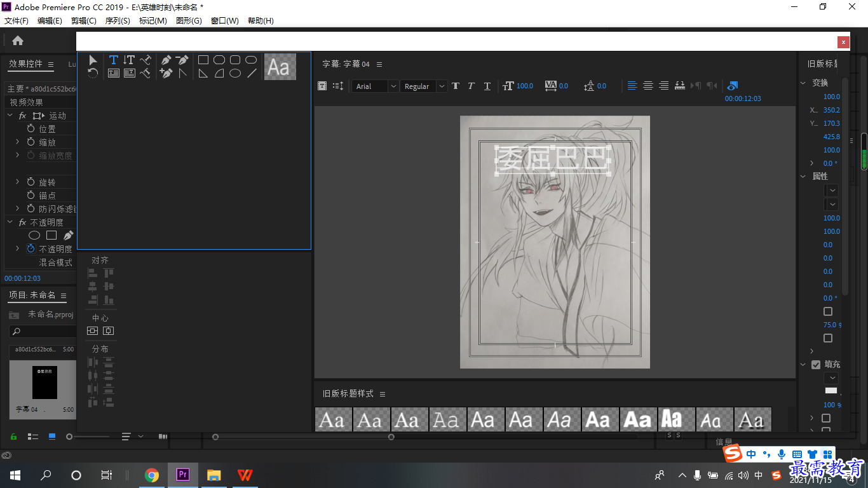The image size is (868, 488).
Task: Select the Vertical Path Type tool
Action: 146,73
